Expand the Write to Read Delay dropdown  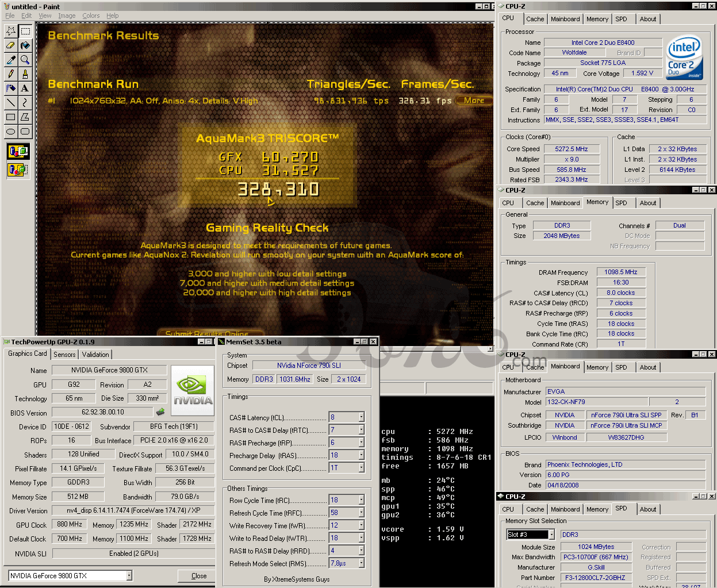click(361, 538)
